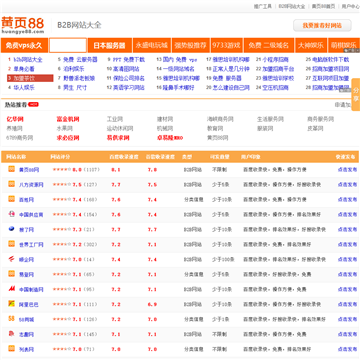The width and height of the screenshot is (360, 360).
Task: Click the logo icon beside 八方资源网
Action: (12, 184)
